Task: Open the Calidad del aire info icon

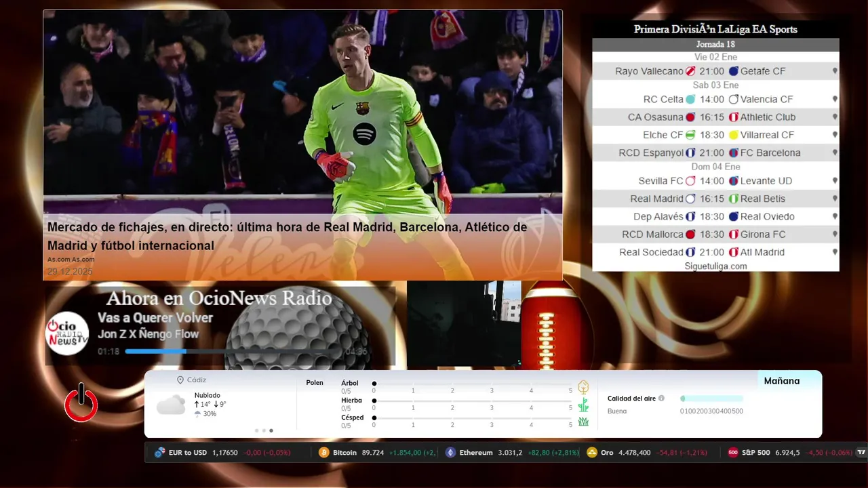Action: 661,399
